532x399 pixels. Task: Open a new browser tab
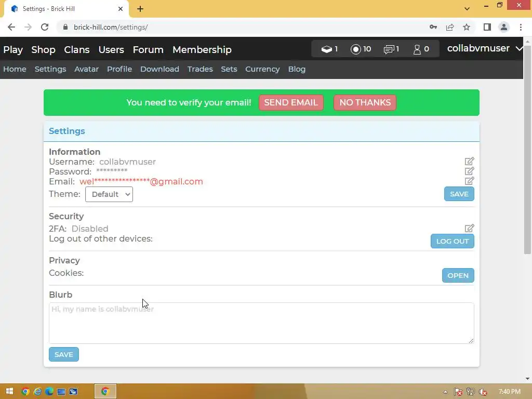140,9
